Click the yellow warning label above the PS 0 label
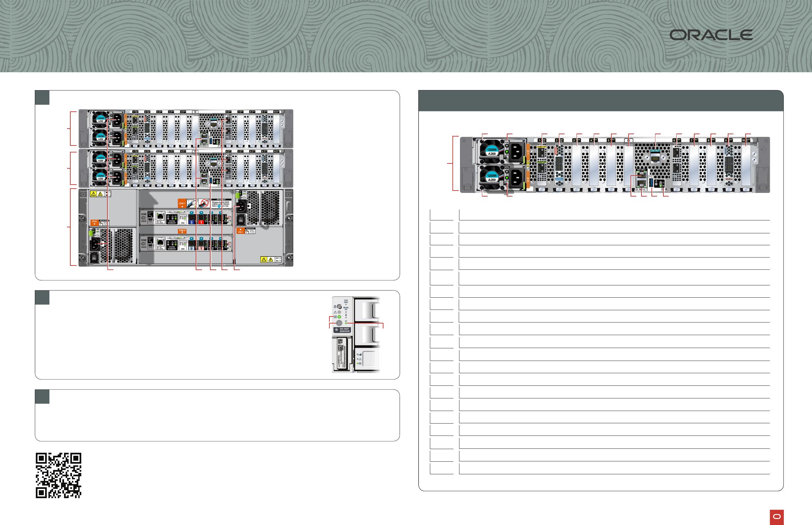Screen dimensions: 812x525 tap(101, 194)
